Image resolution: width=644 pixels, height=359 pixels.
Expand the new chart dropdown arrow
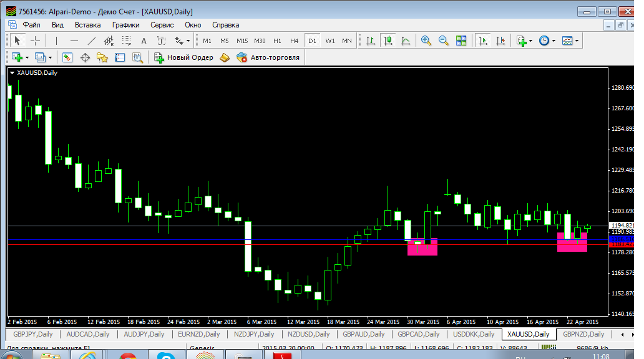[x=27, y=57]
